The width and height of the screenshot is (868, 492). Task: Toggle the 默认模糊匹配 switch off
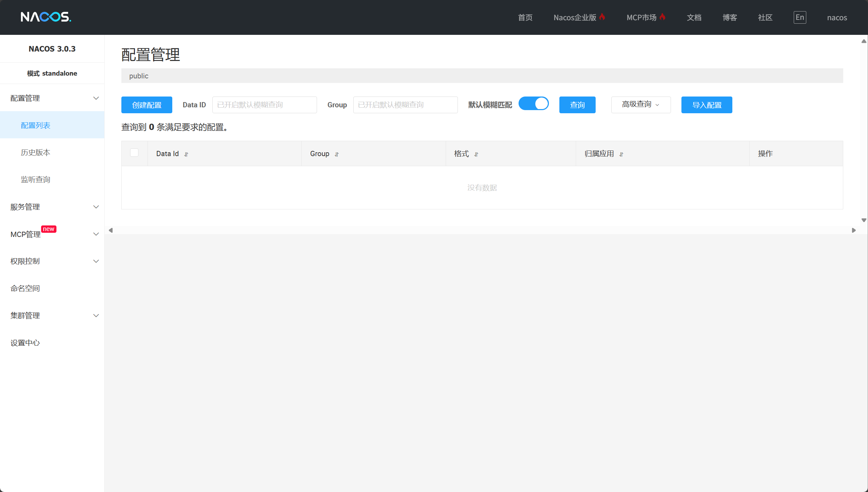(x=534, y=104)
